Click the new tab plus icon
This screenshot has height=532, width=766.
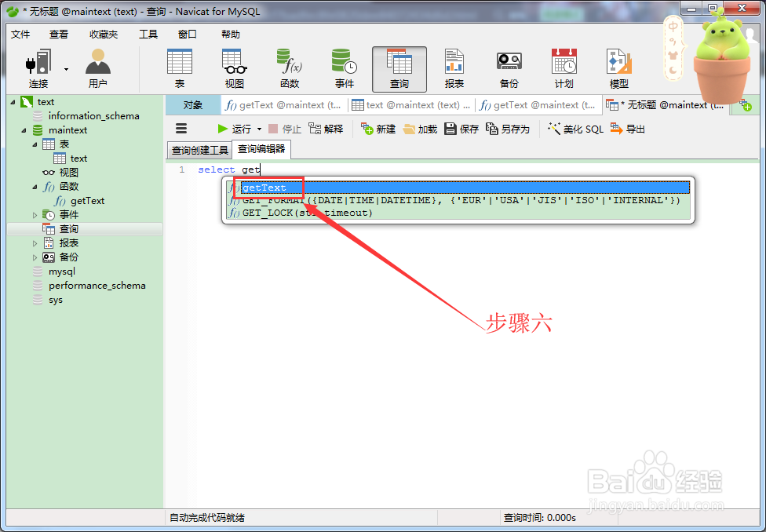pos(745,105)
